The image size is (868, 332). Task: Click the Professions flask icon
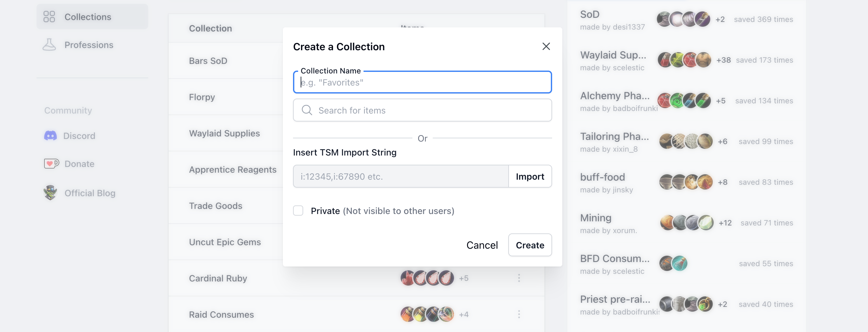(49, 45)
